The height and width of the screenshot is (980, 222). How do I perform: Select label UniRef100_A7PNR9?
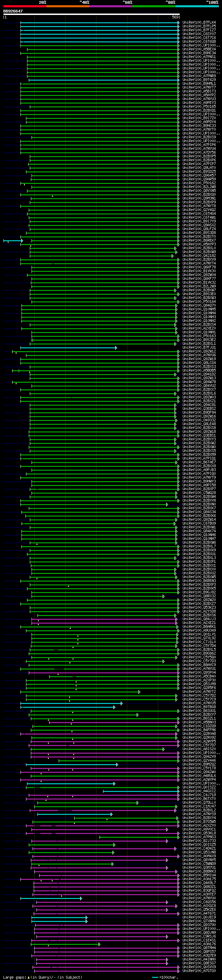coord(199,76)
